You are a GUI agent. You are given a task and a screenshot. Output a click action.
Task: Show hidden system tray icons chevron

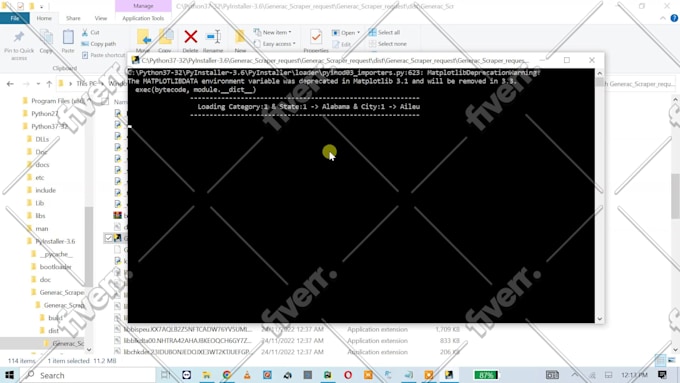click(x=575, y=375)
